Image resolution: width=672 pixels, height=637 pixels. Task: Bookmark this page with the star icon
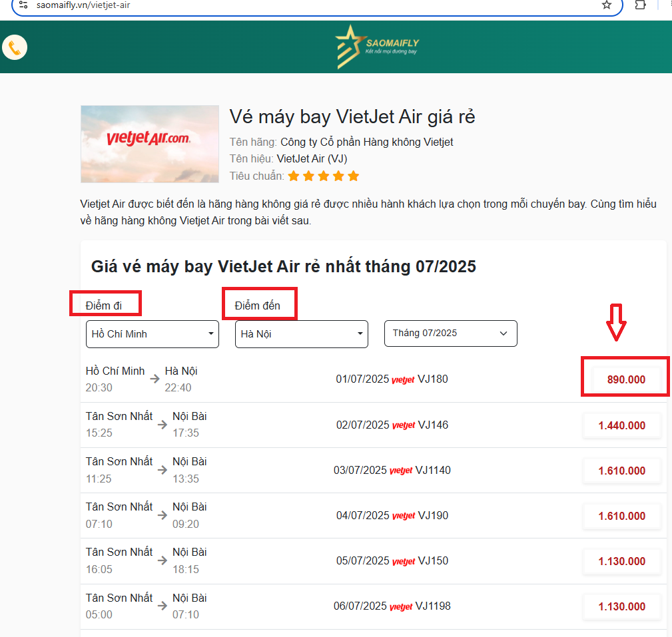tap(607, 5)
